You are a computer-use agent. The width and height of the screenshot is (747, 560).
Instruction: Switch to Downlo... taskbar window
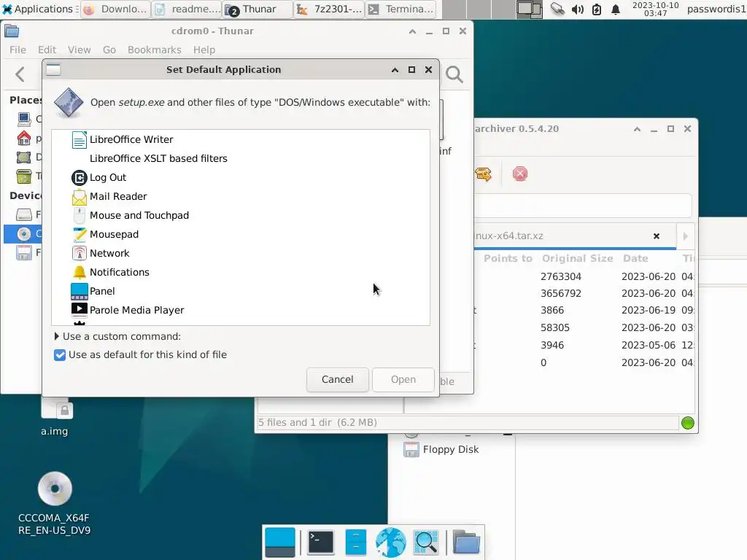click(x=116, y=9)
